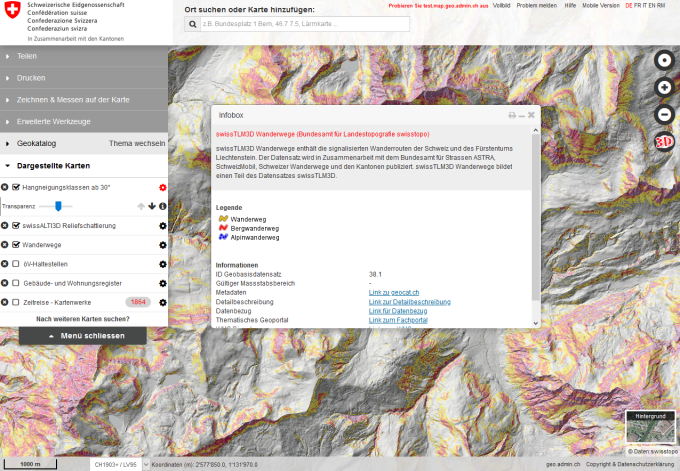Adjust the Transparenz slider handle
The height and width of the screenshot is (471, 680).
coord(58,206)
